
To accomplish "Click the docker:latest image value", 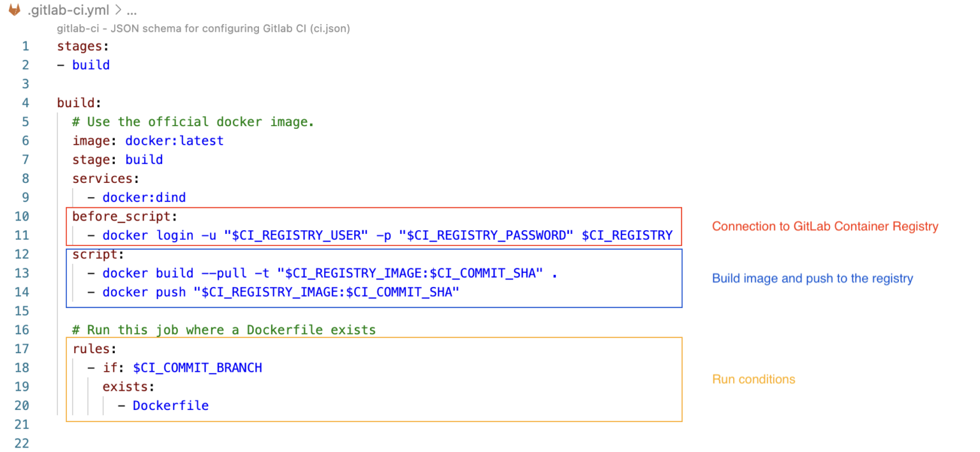I will point(174,140).
